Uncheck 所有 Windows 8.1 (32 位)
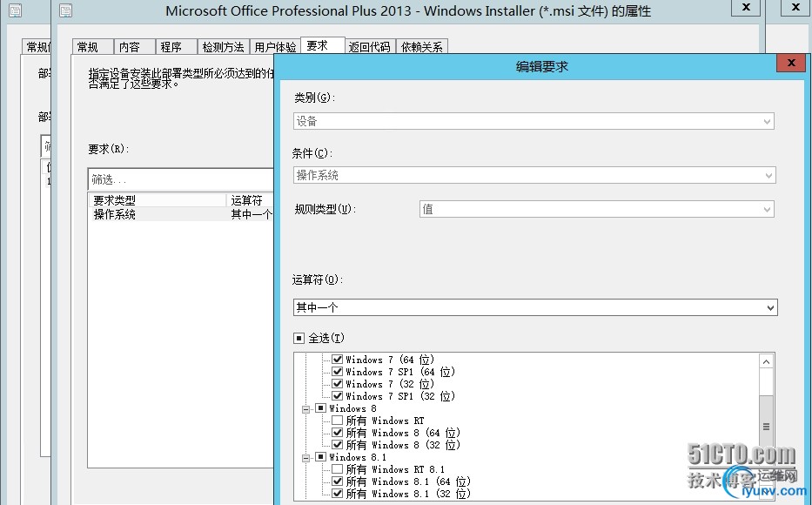Image resolution: width=812 pixels, height=505 pixels. tap(337, 494)
